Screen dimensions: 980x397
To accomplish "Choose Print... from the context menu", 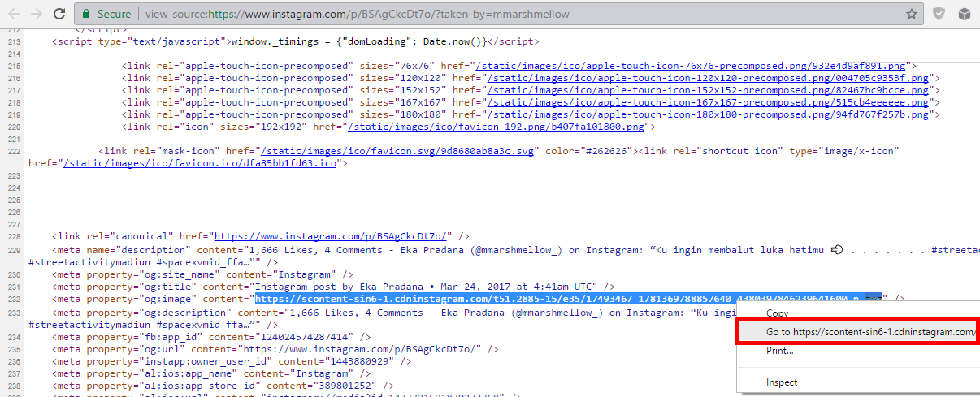I will click(x=780, y=351).
